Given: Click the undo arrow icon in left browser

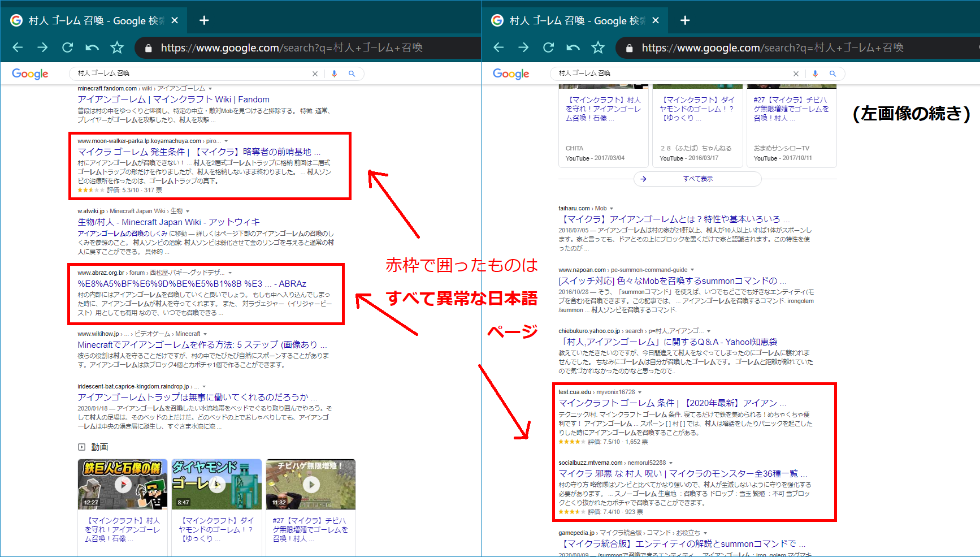Looking at the screenshot, I should pyautogui.click(x=92, y=48).
